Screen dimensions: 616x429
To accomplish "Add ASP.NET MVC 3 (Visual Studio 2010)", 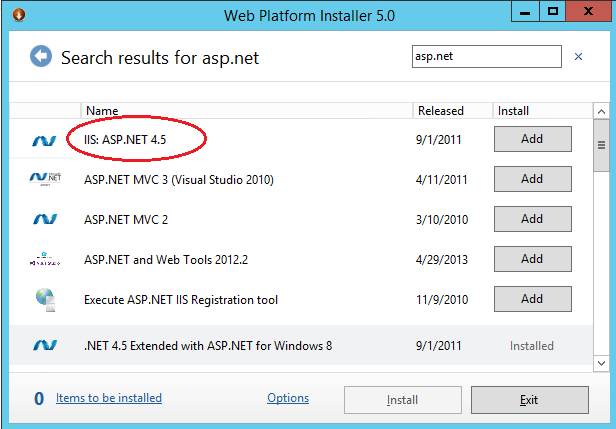I will tap(533, 179).
